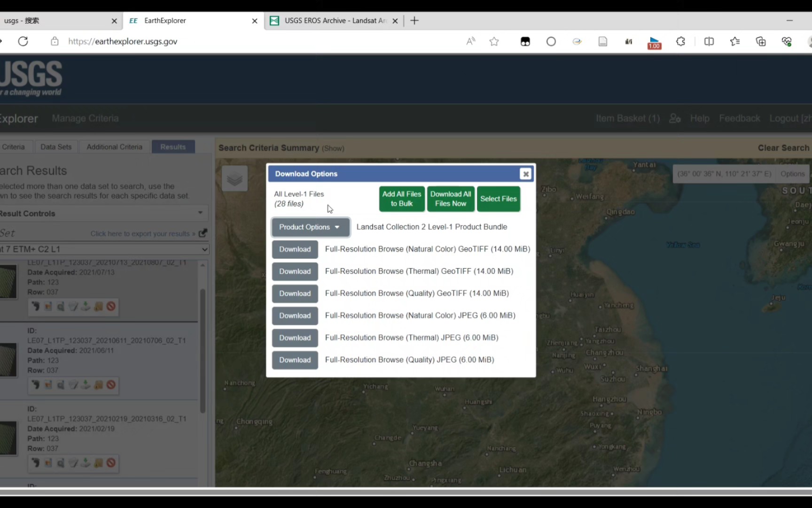Screen dimensions: 812x508
Task: Open metadata icon for 2021/06/11 scene
Action: pyautogui.click(x=73, y=385)
